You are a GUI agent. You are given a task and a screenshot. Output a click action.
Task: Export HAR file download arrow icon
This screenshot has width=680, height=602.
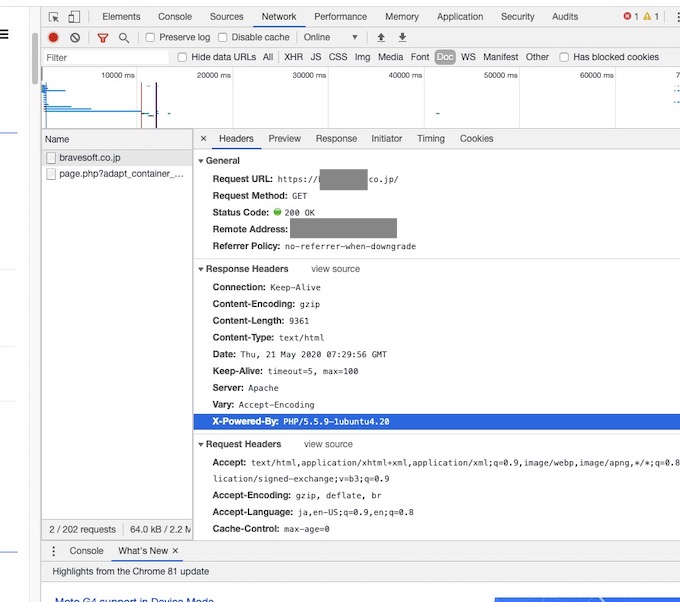tap(402, 37)
